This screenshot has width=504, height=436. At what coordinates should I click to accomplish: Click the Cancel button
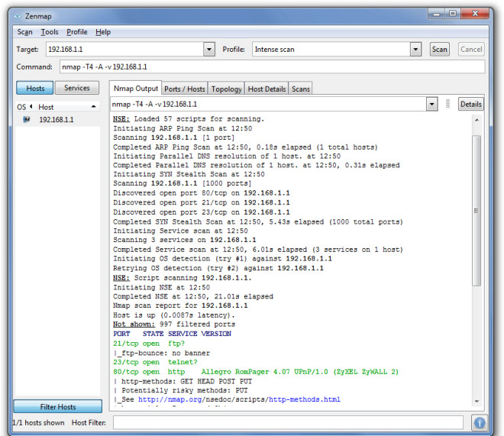click(471, 50)
